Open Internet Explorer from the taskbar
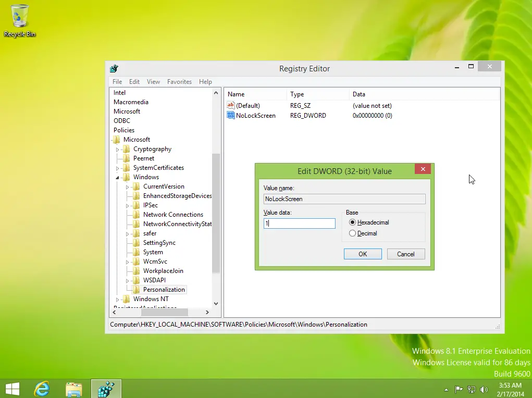This screenshot has width=532, height=398. pyautogui.click(x=42, y=389)
